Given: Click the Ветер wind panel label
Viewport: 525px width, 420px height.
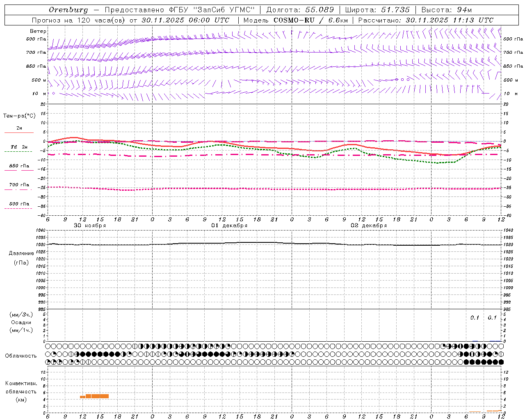Looking at the screenshot, I should click(38, 31).
